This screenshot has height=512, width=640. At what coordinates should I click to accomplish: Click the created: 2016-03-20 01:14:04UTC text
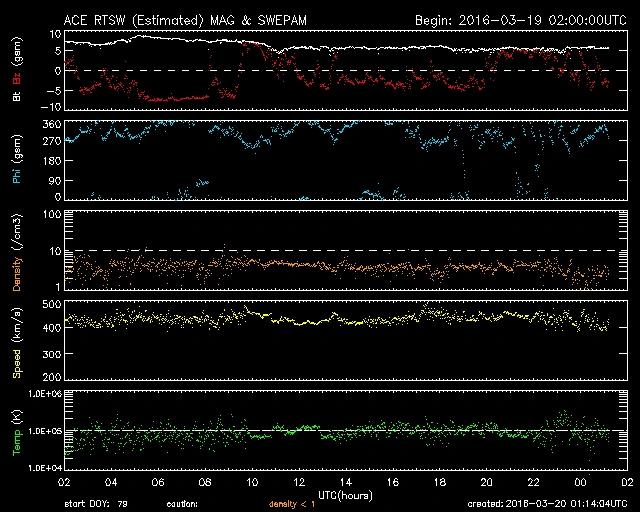(547, 504)
